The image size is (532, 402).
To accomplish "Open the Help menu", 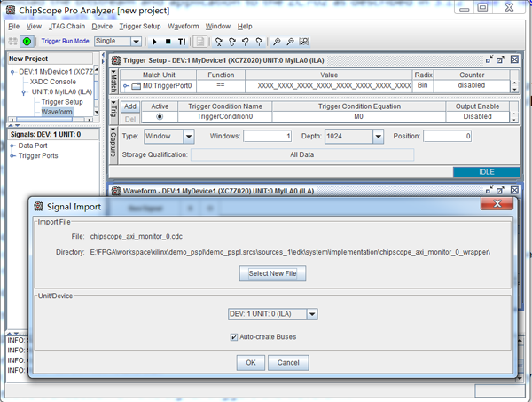I will click(x=245, y=27).
